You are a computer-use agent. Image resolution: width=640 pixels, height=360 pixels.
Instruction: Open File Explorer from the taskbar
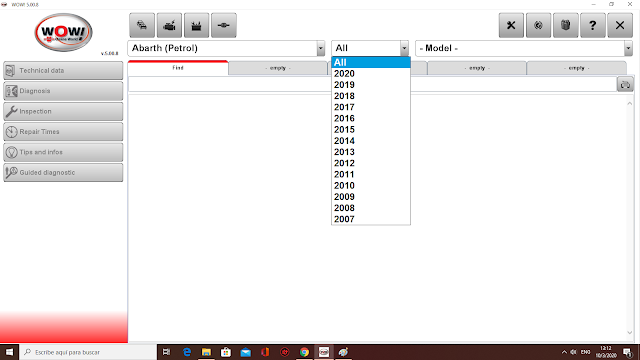(x=206, y=352)
